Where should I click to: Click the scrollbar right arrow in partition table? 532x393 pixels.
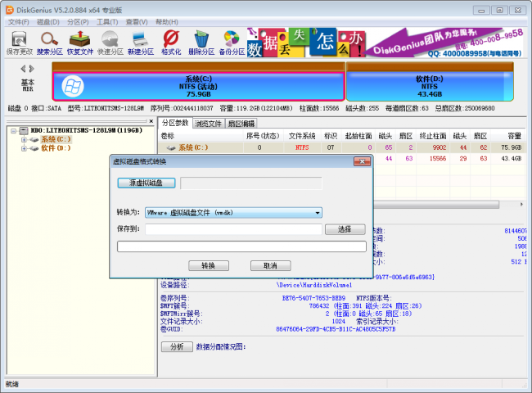(521, 205)
